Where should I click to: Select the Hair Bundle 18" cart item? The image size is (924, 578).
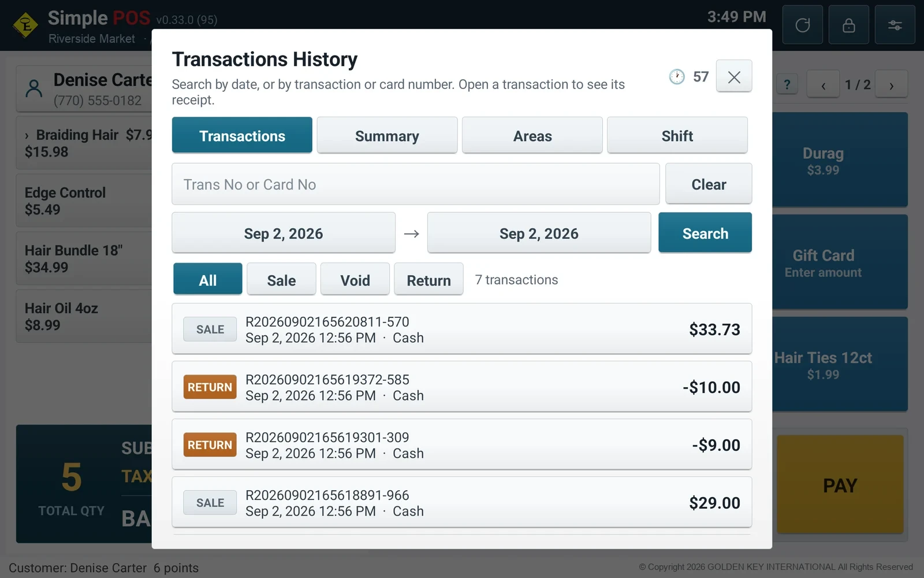(x=84, y=258)
